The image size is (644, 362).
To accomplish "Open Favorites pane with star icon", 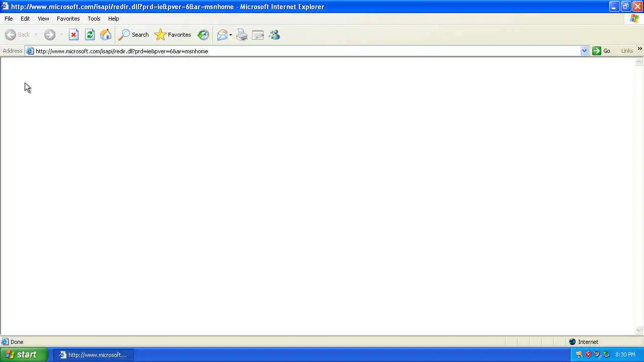I will (173, 35).
